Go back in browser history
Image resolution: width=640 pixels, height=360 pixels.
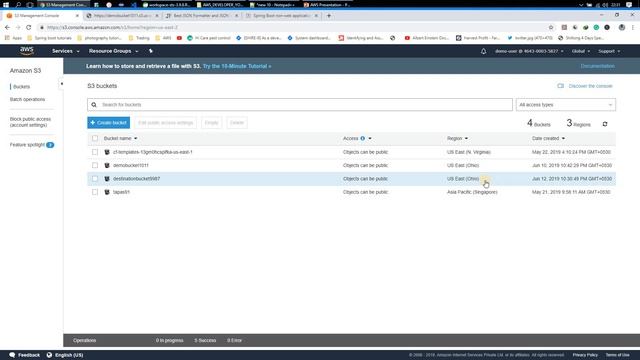[x=7, y=27]
